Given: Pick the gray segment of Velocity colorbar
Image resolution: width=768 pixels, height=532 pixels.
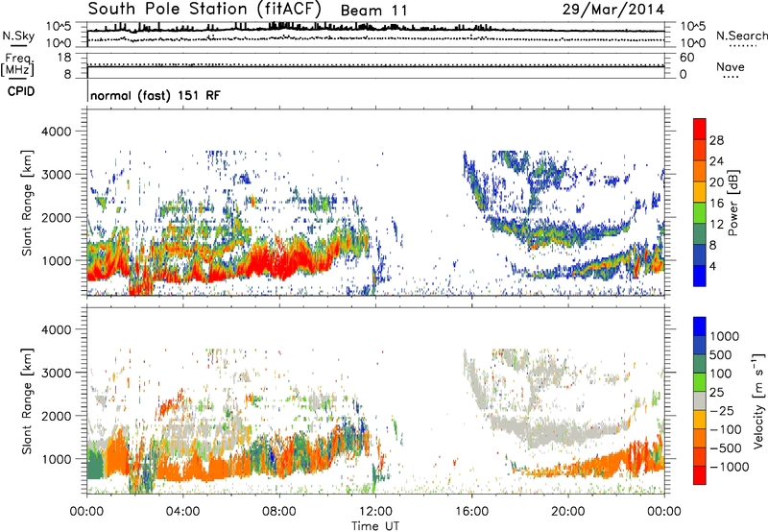Looking at the screenshot, I should pos(700,400).
